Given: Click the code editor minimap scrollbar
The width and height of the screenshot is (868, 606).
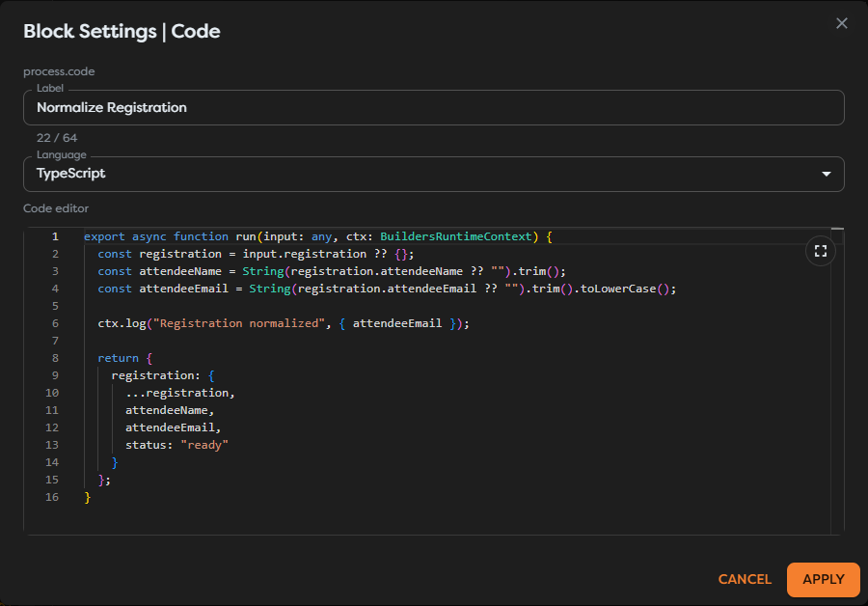Looking at the screenshot, I should (x=837, y=381).
